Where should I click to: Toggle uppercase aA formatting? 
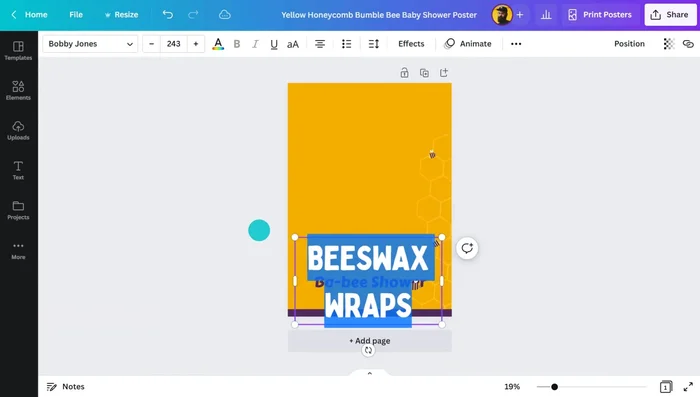pyautogui.click(x=293, y=44)
